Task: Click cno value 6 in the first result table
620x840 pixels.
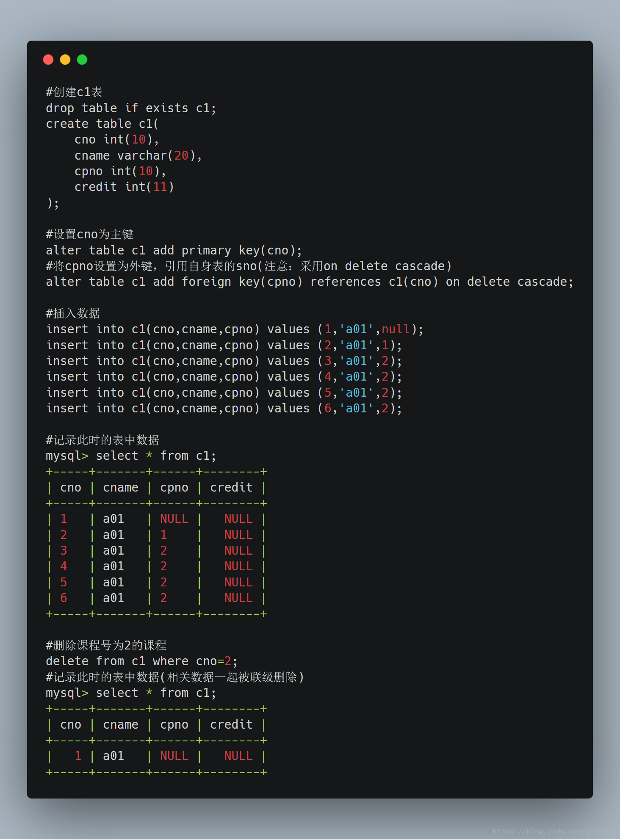Action: point(64,598)
